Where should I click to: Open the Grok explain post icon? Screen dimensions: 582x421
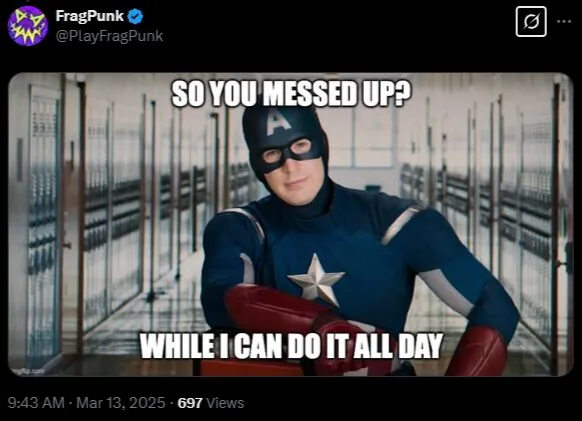[531, 22]
